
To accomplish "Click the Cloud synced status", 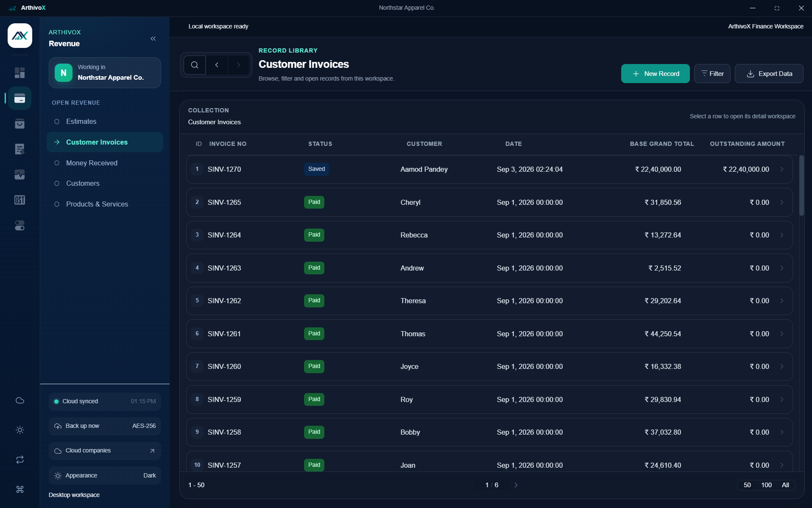I will (x=105, y=401).
